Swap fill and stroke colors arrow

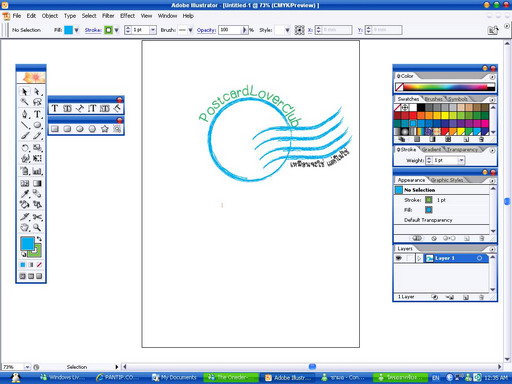(39, 239)
